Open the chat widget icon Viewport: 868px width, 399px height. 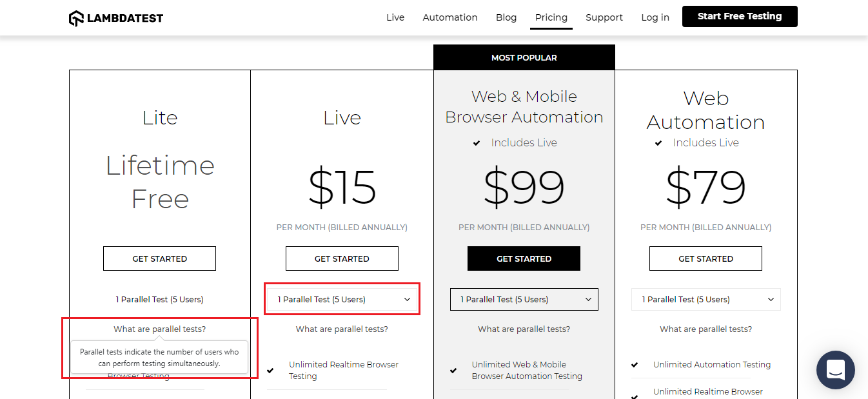coord(835,370)
